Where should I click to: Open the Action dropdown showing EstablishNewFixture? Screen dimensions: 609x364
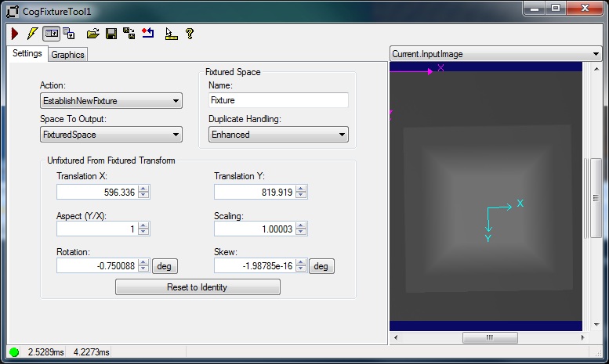pyautogui.click(x=111, y=101)
